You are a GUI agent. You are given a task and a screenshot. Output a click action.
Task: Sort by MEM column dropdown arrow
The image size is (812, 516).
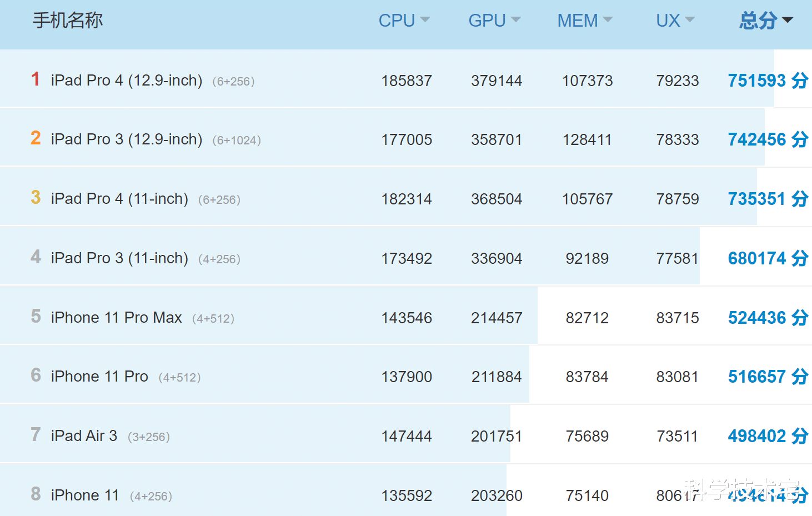608,20
